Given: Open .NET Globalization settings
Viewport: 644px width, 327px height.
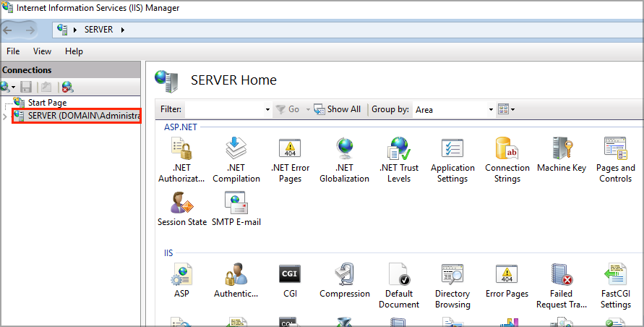Looking at the screenshot, I should [x=344, y=160].
